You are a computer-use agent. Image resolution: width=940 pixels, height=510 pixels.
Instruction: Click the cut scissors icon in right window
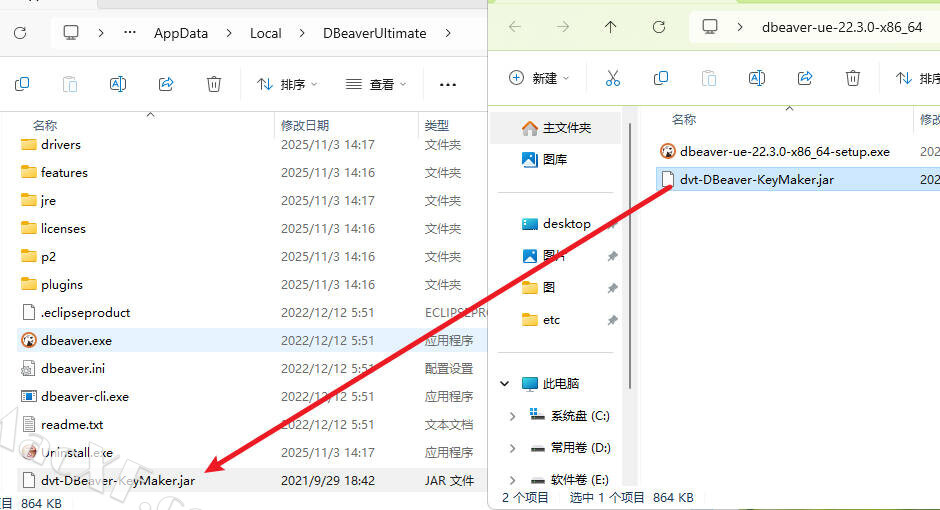click(x=613, y=78)
